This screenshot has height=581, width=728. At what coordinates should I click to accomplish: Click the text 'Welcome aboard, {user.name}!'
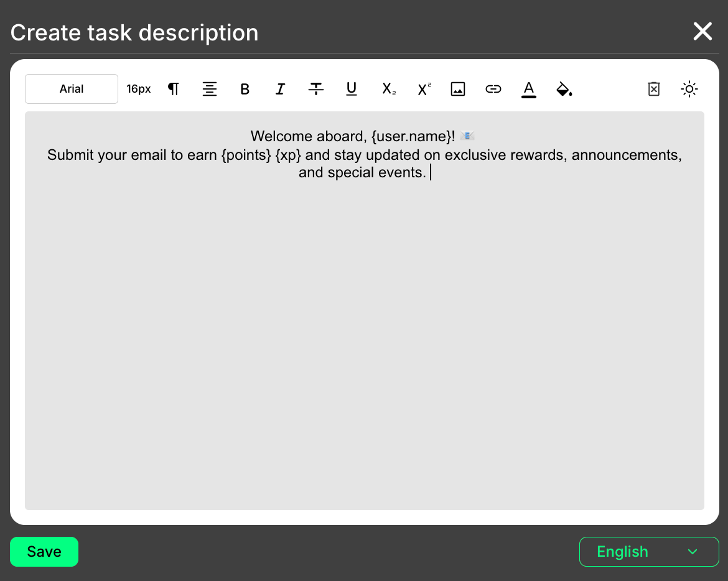[x=353, y=136]
